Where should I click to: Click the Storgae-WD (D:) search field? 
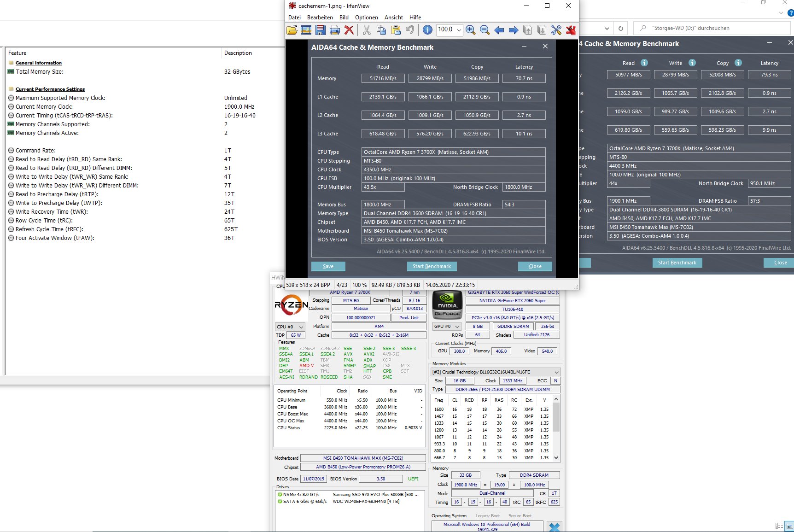coord(712,28)
